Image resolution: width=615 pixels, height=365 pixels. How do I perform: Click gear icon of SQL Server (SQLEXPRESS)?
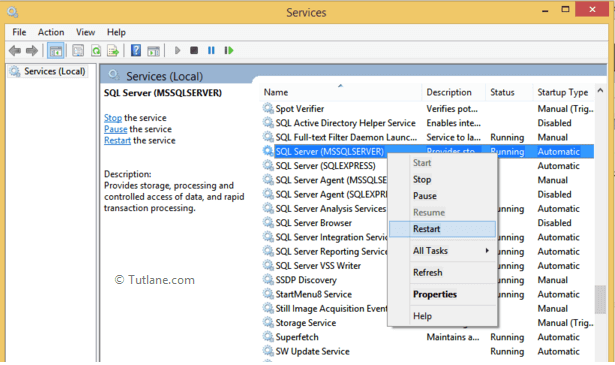(268, 165)
